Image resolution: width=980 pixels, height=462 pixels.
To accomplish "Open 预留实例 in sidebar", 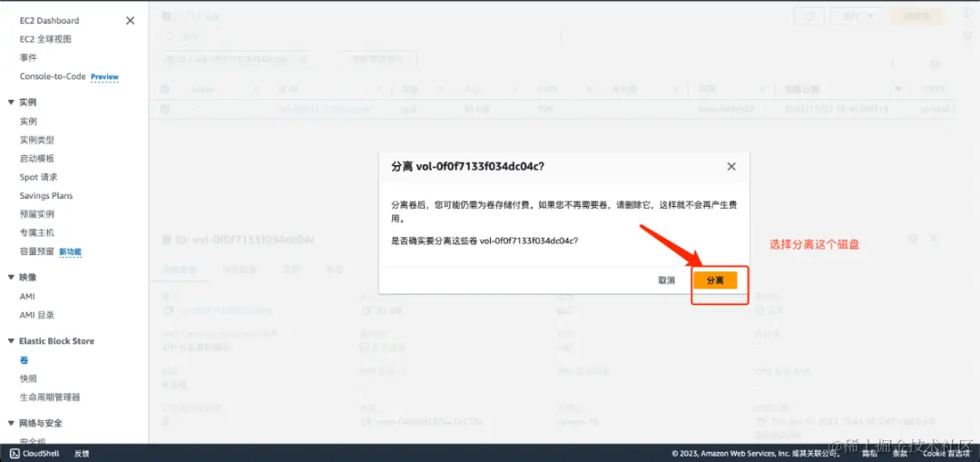I will pos(37,214).
